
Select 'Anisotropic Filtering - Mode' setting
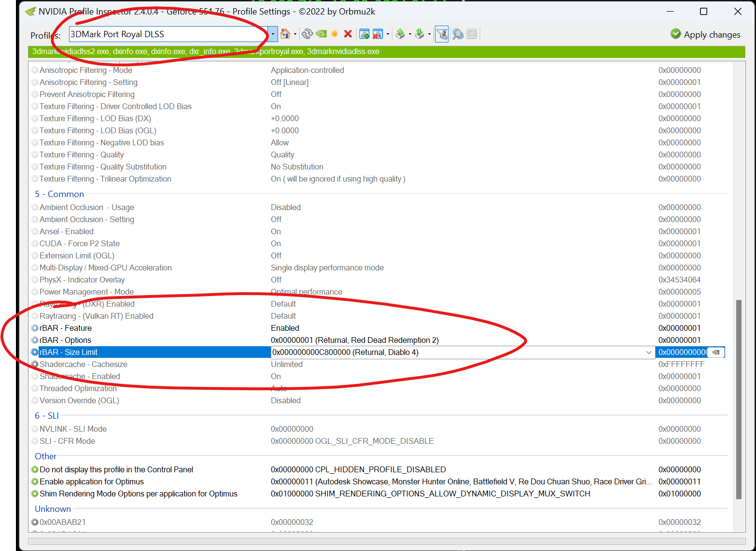86,71
